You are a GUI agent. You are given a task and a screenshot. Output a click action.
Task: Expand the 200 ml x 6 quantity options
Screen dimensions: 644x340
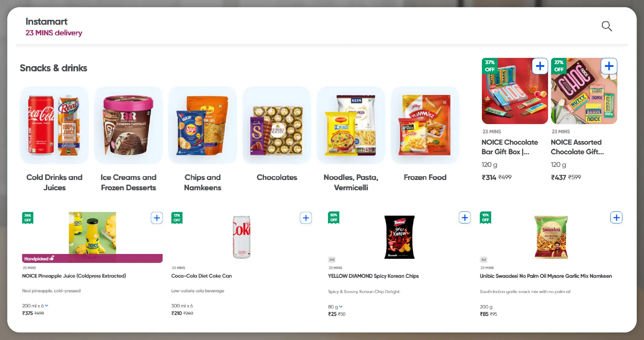tap(47, 305)
